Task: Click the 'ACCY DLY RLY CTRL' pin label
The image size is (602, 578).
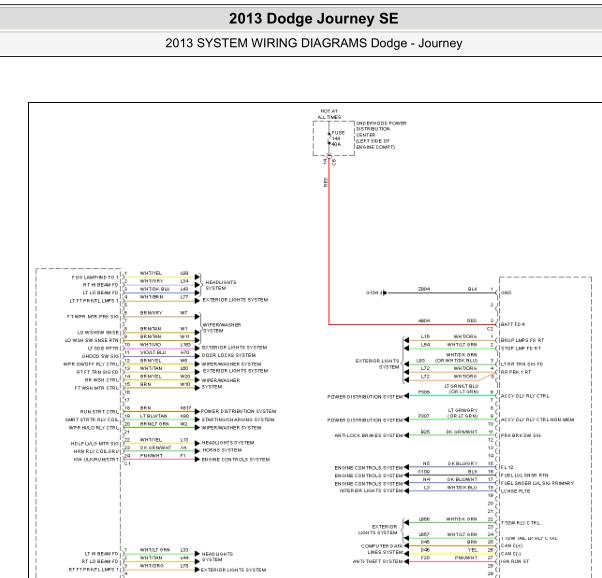Action: [x=525, y=396]
